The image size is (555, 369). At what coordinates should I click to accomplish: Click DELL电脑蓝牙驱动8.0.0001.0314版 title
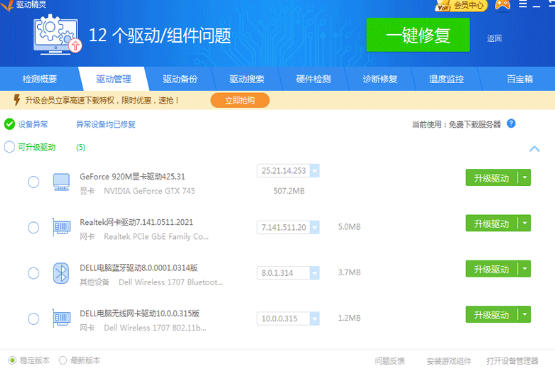tap(139, 268)
